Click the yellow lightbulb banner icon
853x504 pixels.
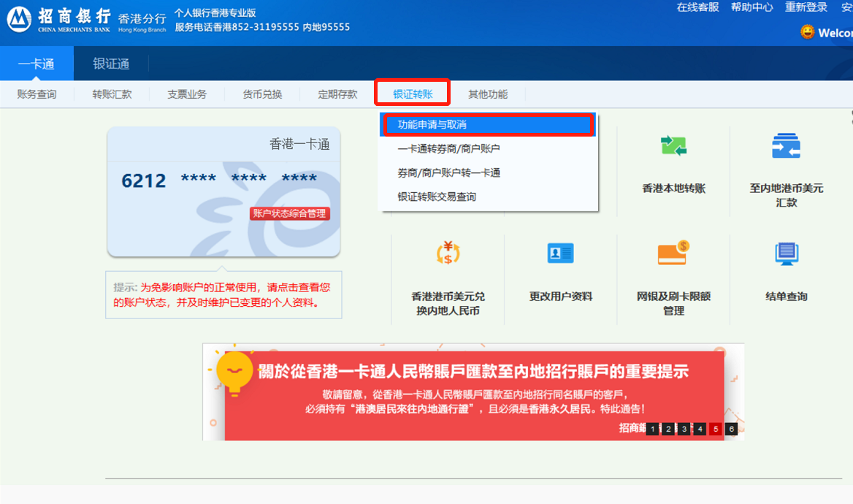[x=234, y=371]
